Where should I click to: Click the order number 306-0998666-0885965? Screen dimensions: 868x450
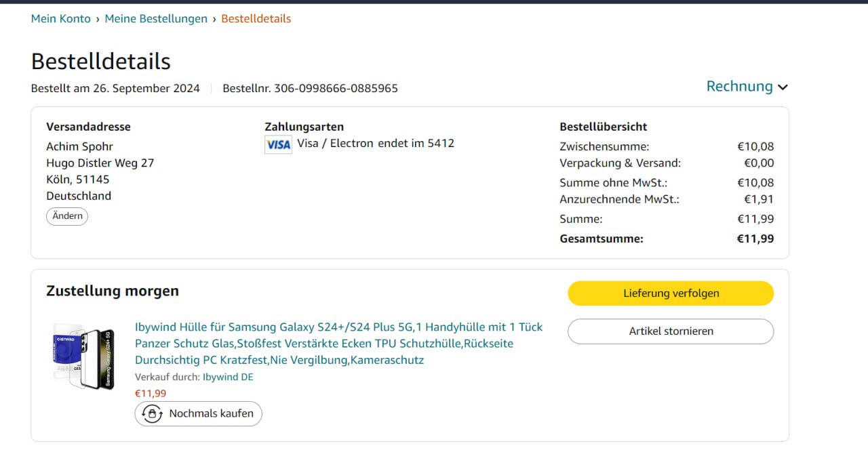[336, 88]
